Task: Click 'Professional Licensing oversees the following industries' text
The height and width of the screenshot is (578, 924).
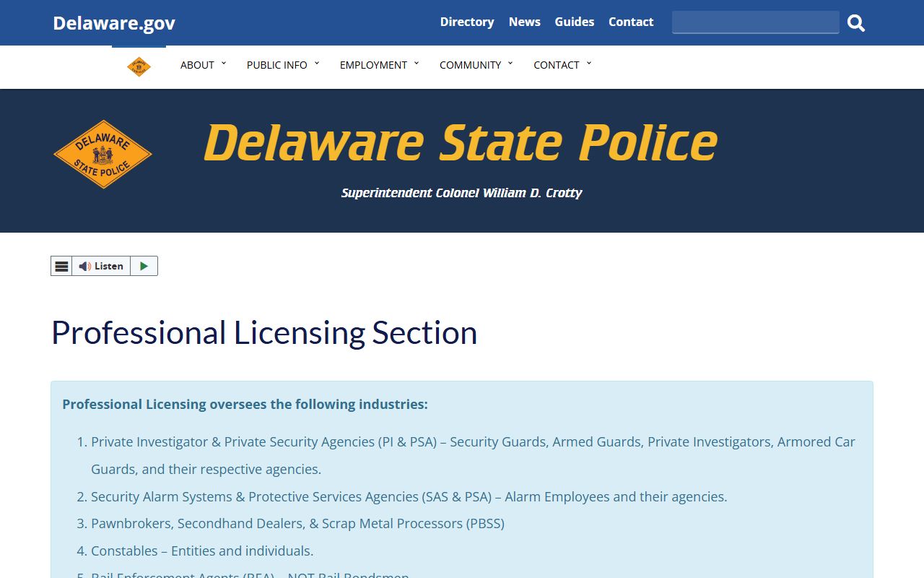Action: tap(245, 405)
